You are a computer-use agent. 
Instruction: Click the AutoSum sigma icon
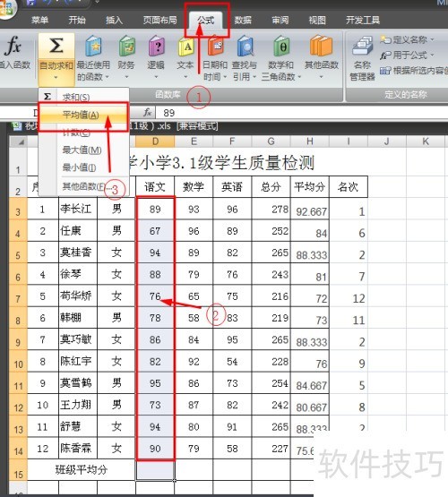point(56,46)
